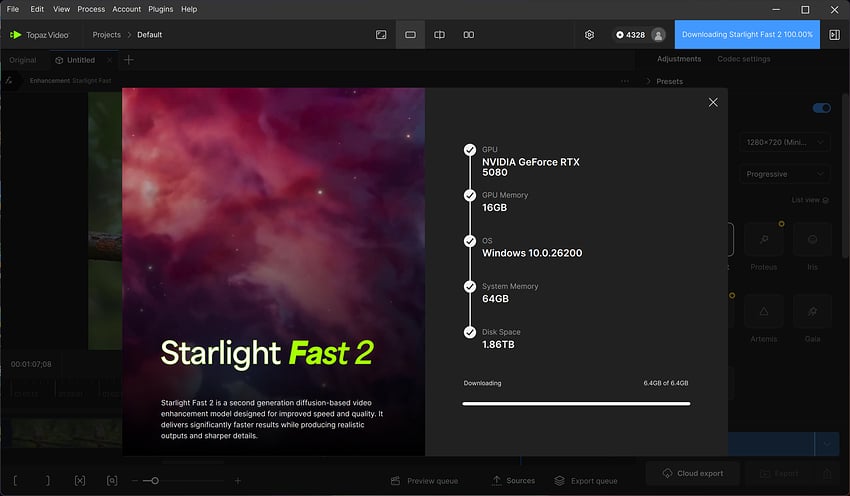Open the Account menu
Image resolution: width=850 pixels, height=496 pixels.
(x=126, y=9)
